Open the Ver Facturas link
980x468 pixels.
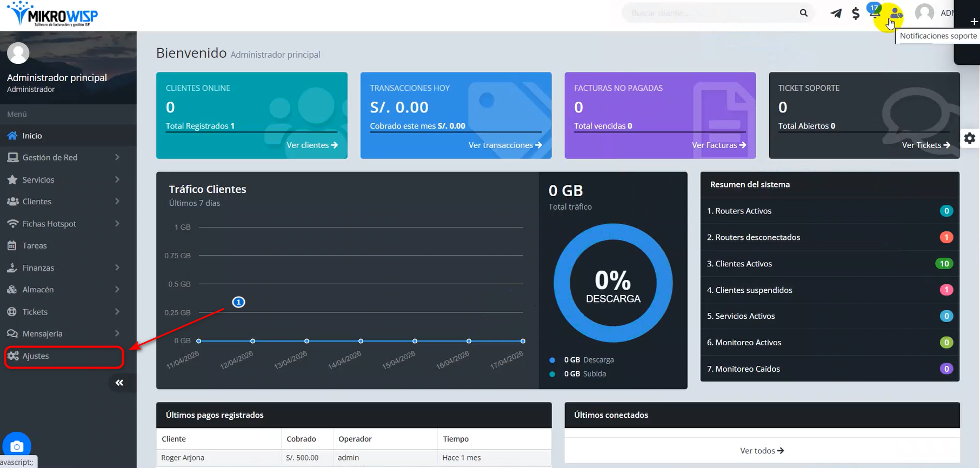(x=718, y=145)
